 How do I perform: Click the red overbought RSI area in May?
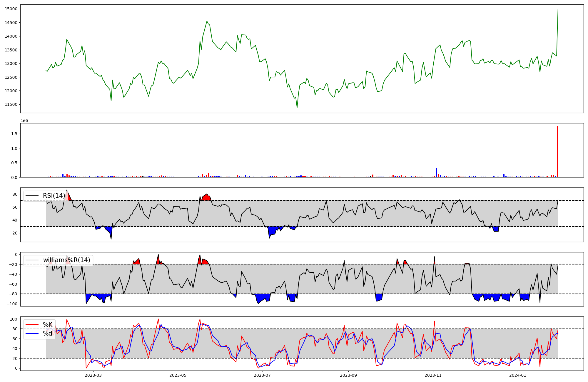click(206, 197)
